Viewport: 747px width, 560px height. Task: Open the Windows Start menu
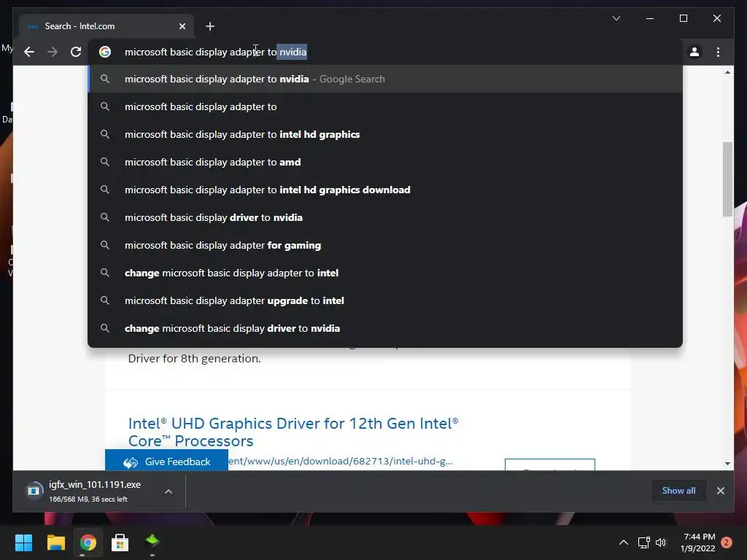23,542
